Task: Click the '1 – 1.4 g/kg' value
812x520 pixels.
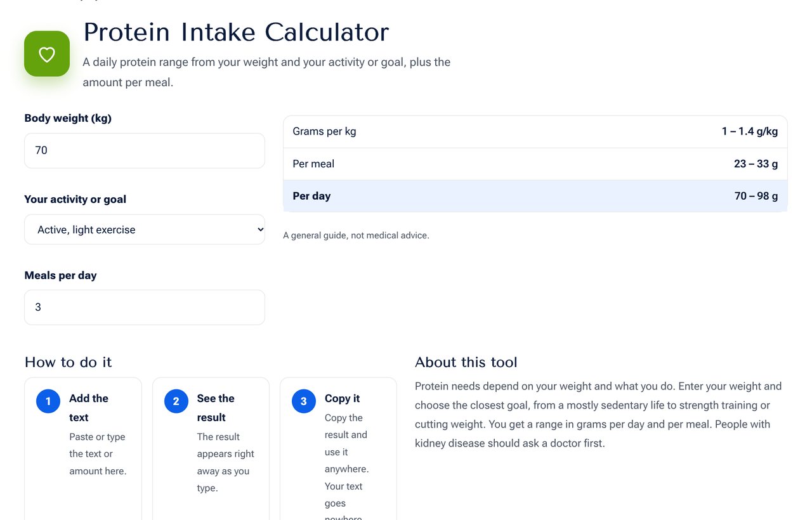Action: [750, 131]
